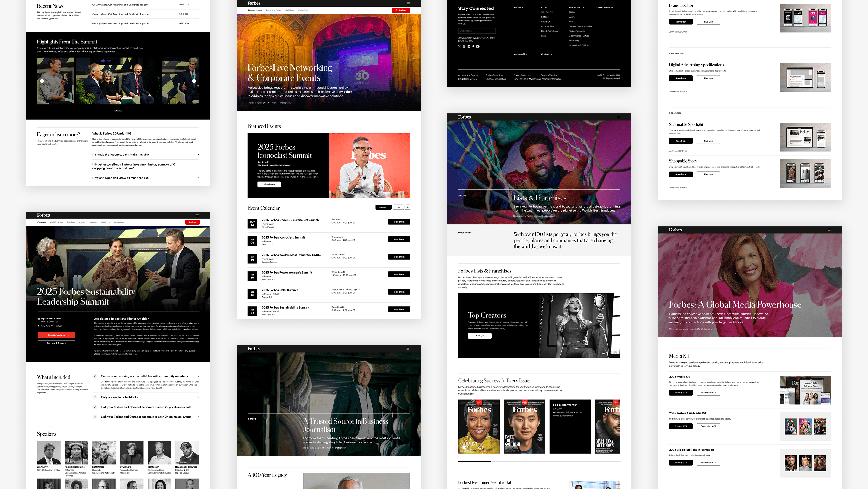Click the Email Address input field

pos(477,31)
